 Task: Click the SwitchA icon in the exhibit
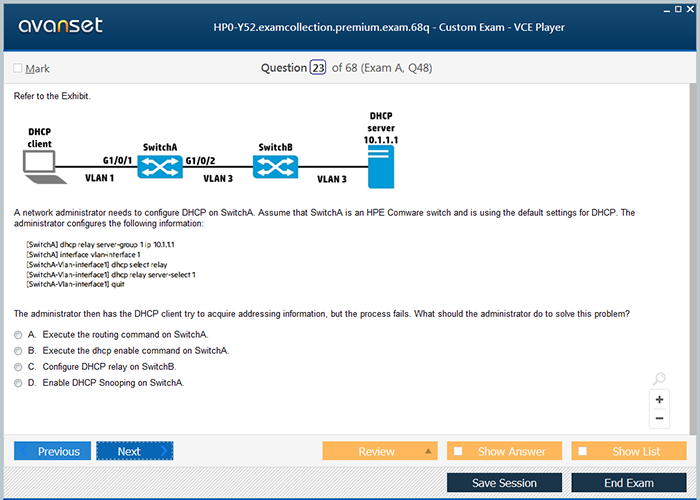click(160, 168)
